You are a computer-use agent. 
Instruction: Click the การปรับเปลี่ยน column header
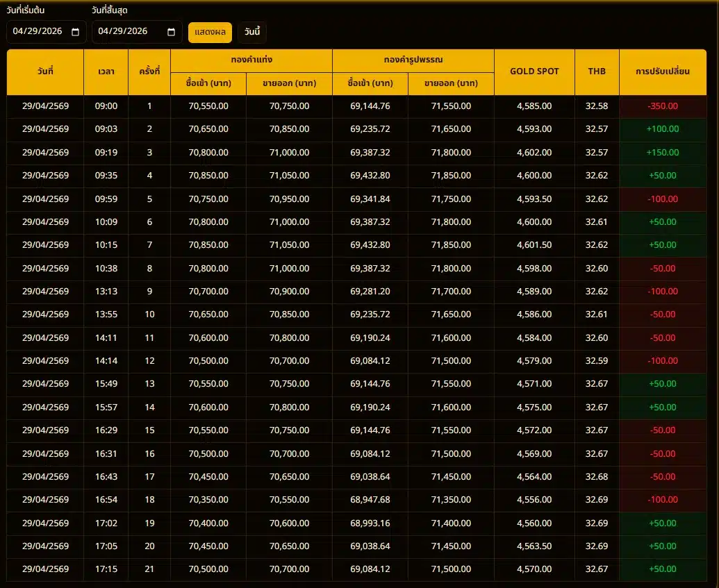pos(663,72)
